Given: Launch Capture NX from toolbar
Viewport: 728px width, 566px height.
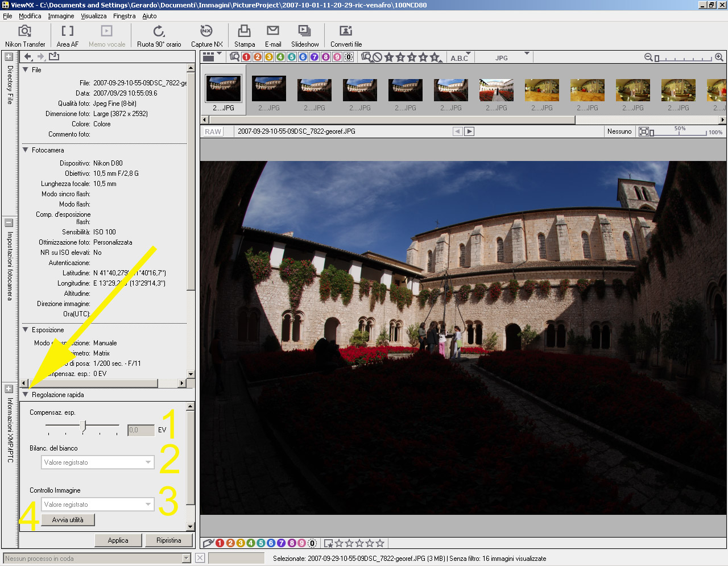Looking at the screenshot, I should pyautogui.click(x=206, y=35).
